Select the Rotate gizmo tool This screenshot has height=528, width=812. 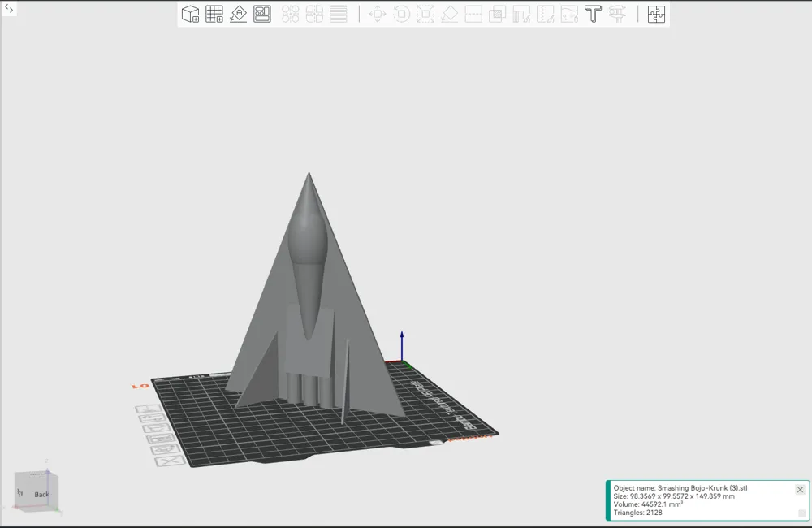tap(401, 14)
